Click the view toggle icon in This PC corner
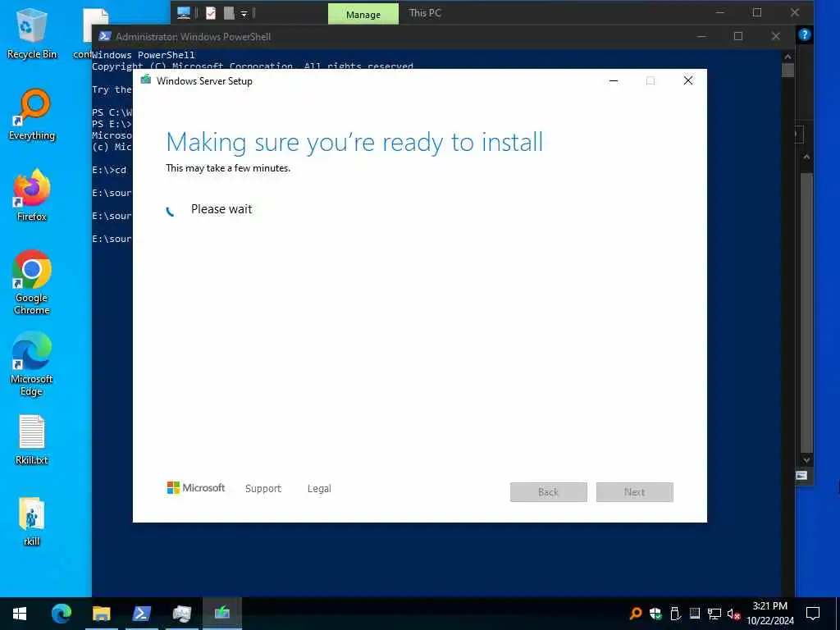Image resolution: width=840 pixels, height=630 pixels. point(801,475)
